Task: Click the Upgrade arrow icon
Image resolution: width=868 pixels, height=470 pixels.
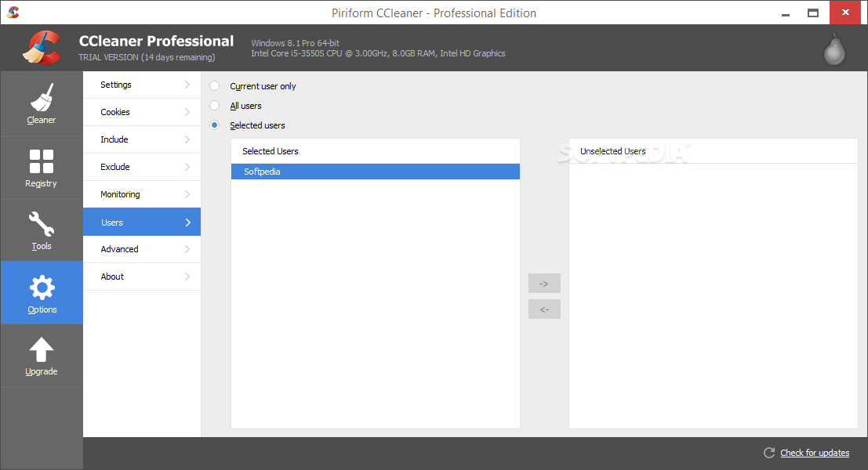Action: (x=42, y=347)
